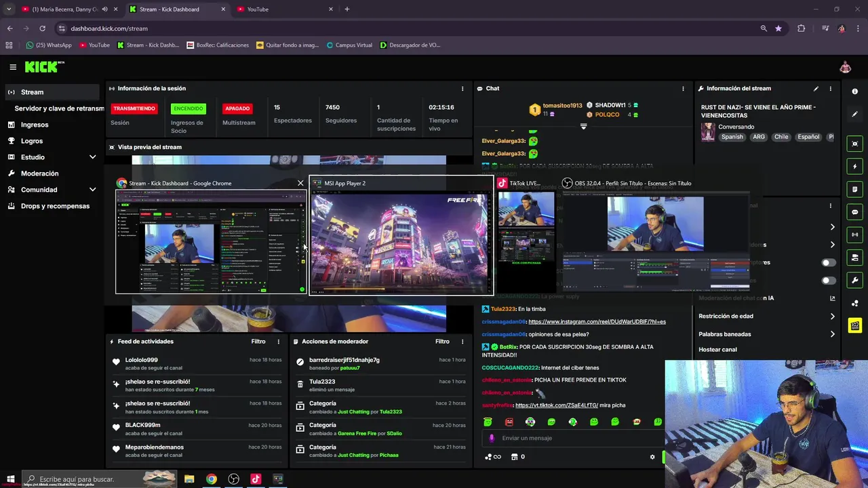Open three-dot menu of Información de la sesión
Image resolution: width=868 pixels, height=488 pixels.
coord(462,89)
